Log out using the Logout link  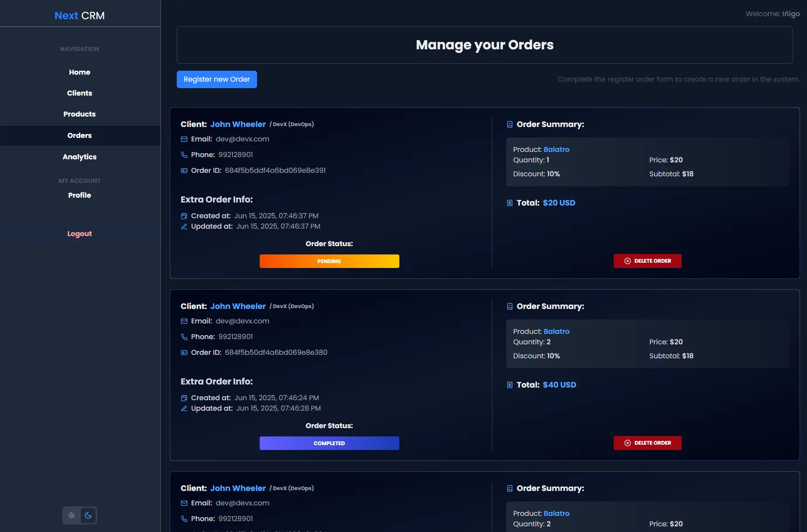(79, 233)
